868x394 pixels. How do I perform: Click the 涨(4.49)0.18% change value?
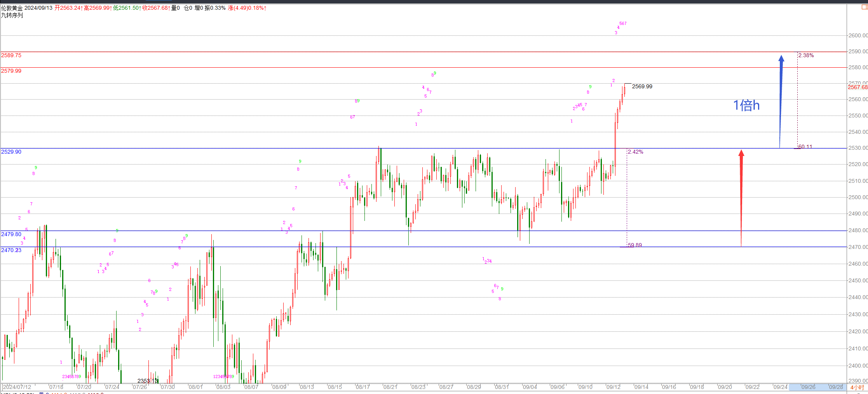point(247,8)
